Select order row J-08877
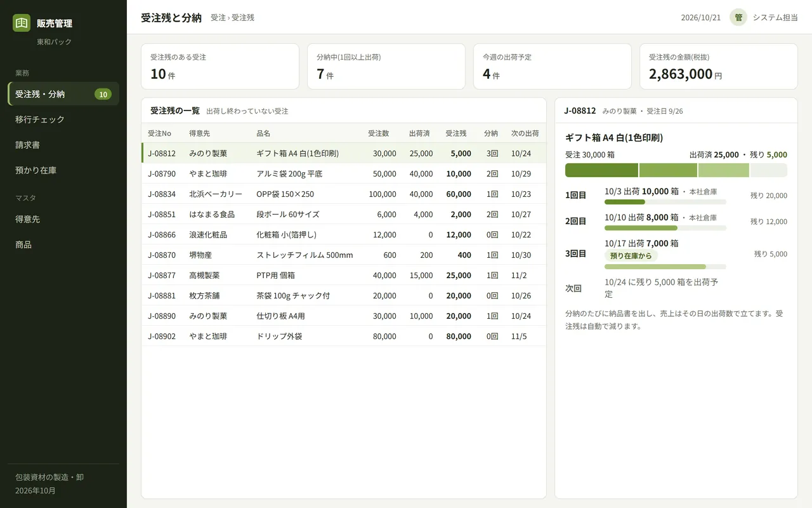812x508 pixels. point(343,275)
